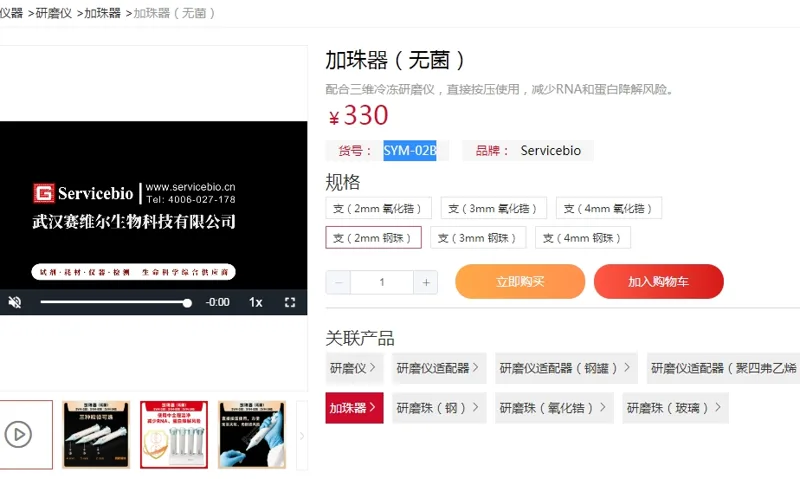This screenshot has height=479, width=800.
Task: Increase quantity with plus button
Action: [426, 282]
